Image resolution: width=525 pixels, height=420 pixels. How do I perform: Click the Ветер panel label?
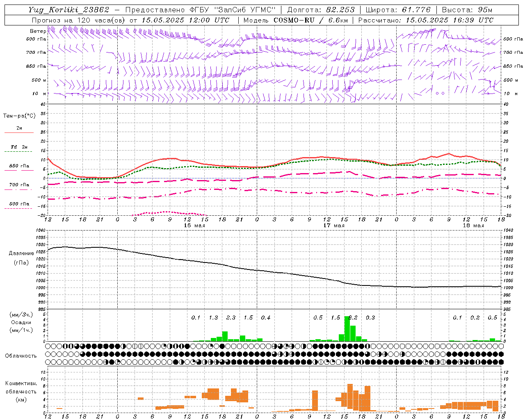click(38, 31)
